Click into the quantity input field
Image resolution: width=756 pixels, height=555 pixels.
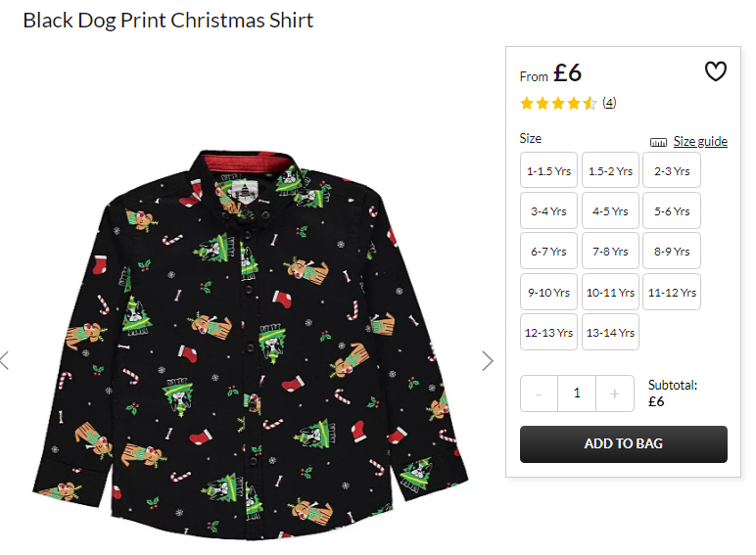pos(577,393)
